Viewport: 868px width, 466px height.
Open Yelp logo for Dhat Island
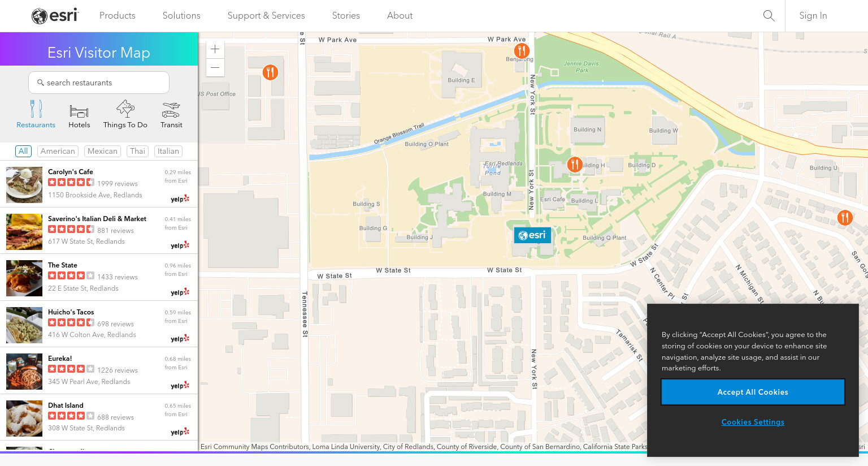click(x=180, y=432)
